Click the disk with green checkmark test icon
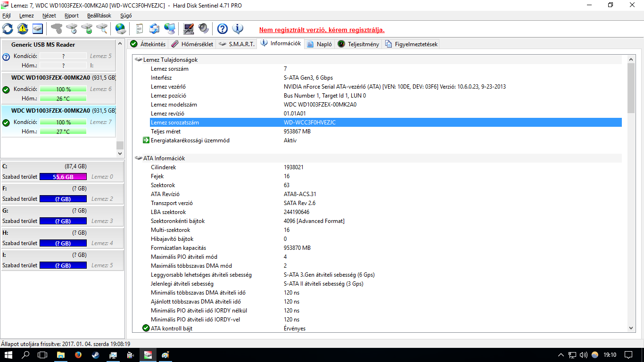This screenshot has width=644, height=362. pyautogui.click(x=87, y=28)
